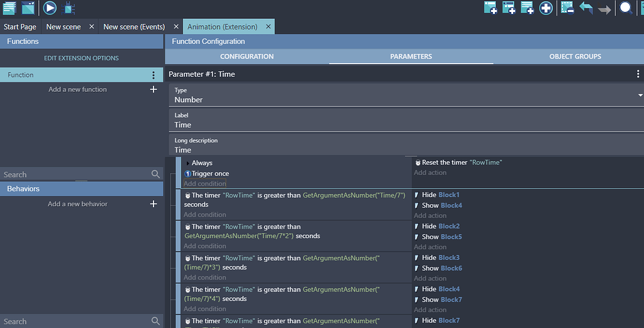Switch to the Start Page tab
The image size is (644, 328).
20,26
